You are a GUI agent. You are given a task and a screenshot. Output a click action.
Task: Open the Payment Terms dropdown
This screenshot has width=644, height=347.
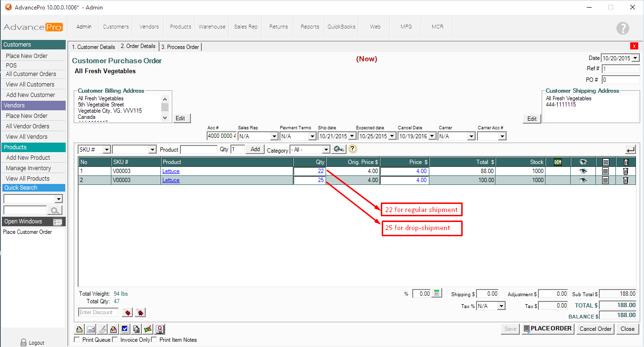pyautogui.click(x=312, y=136)
